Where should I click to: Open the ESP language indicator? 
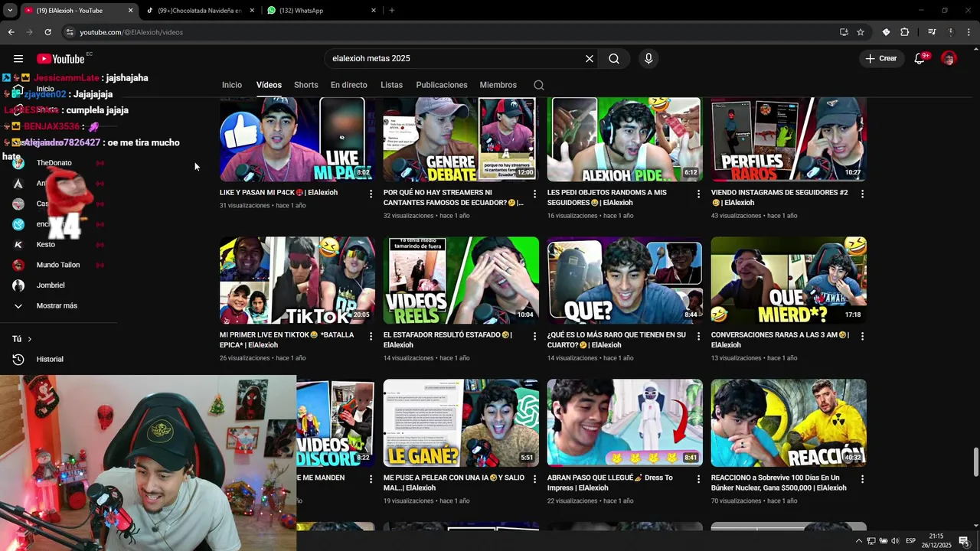pyautogui.click(x=910, y=541)
